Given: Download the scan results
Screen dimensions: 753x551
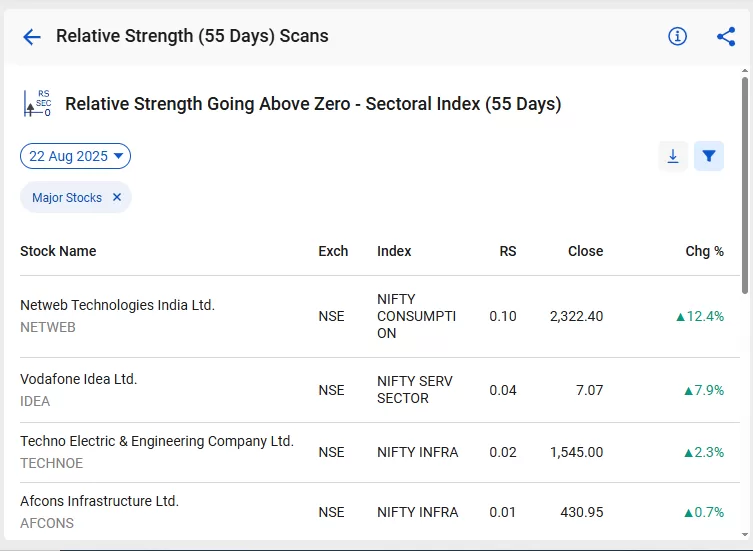Looking at the screenshot, I should coord(673,156).
